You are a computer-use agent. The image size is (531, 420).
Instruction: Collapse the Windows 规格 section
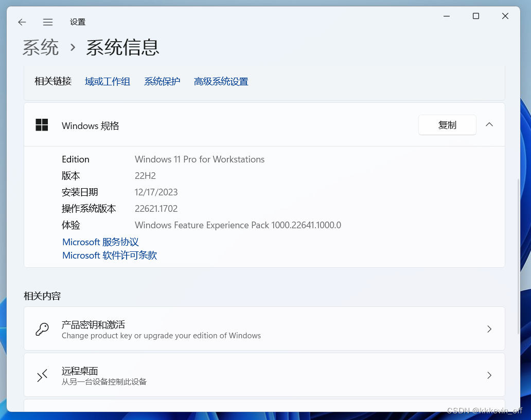click(x=489, y=124)
